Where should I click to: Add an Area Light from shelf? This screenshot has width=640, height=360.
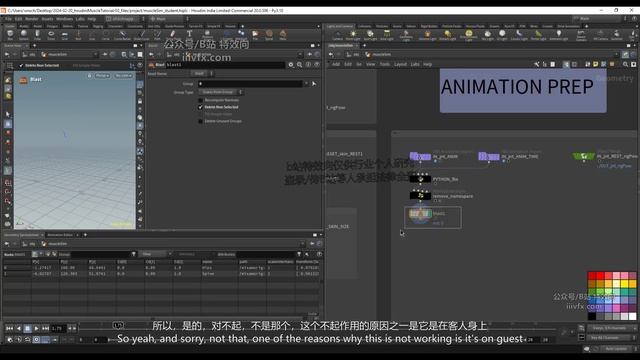coord(387,35)
